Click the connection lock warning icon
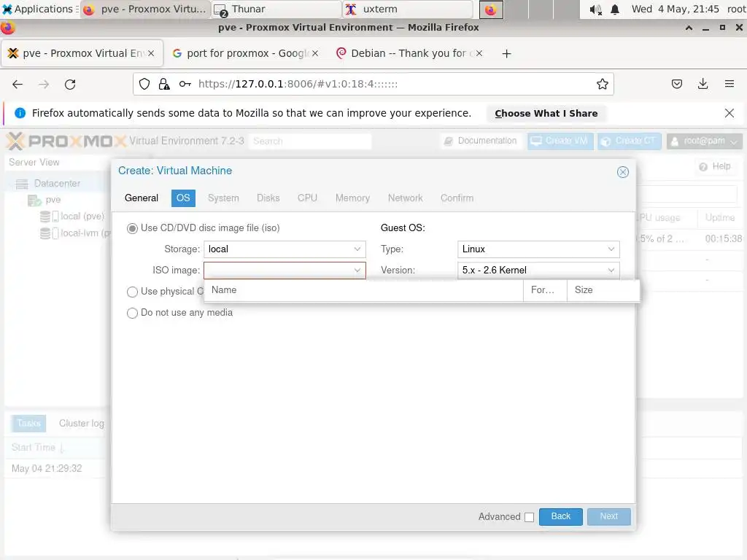This screenshot has width=747, height=560. [x=164, y=85]
